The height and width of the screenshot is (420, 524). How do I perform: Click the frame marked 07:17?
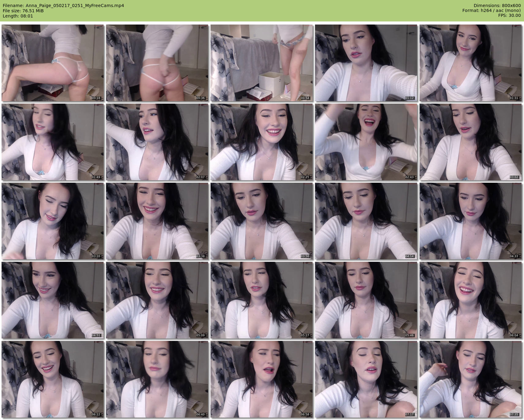coord(366,379)
